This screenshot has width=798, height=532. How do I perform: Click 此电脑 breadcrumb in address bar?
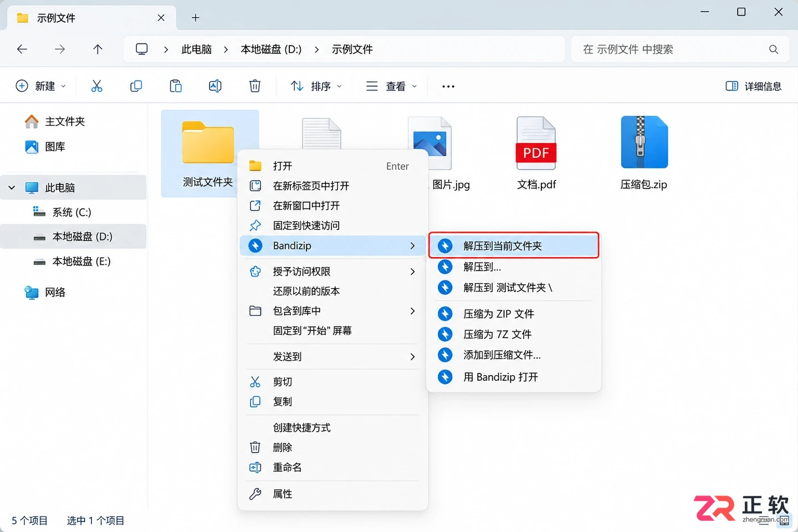pyautogui.click(x=197, y=49)
